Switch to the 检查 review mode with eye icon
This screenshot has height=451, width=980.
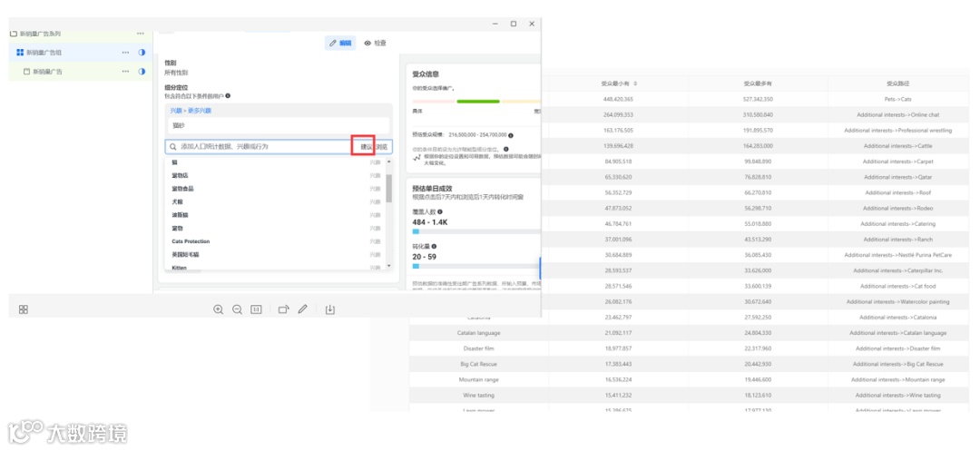coord(375,43)
